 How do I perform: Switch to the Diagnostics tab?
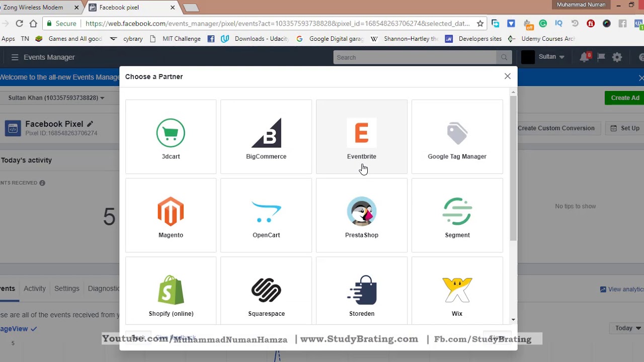pyautogui.click(x=104, y=289)
